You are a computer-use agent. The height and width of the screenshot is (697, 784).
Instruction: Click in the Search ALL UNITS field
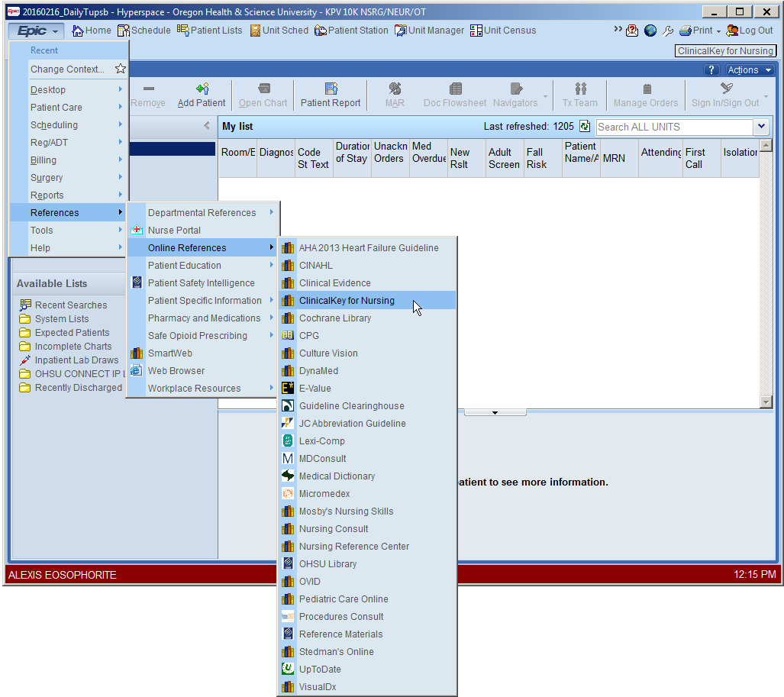(x=675, y=127)
